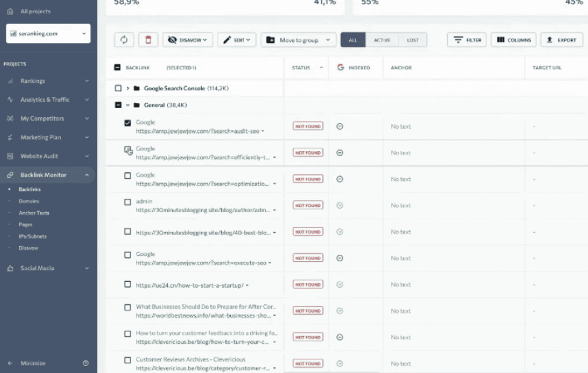Select Anchor Texts submenu item

(x=34, y=213)
